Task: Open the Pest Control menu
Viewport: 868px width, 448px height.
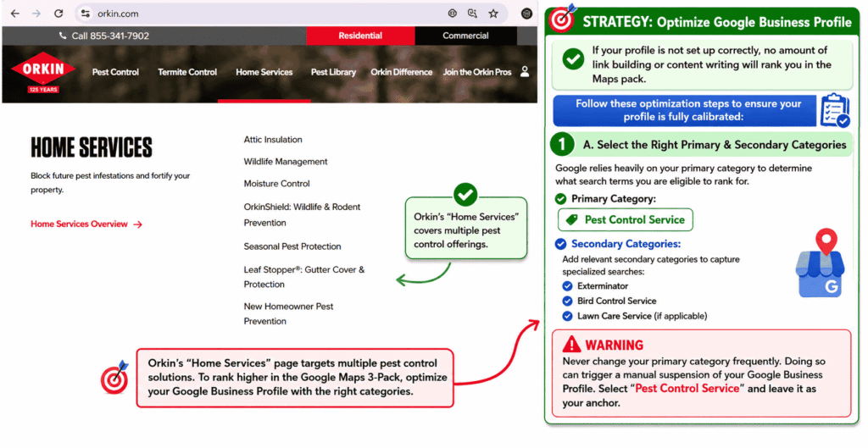Action: (x=115, y=72)
